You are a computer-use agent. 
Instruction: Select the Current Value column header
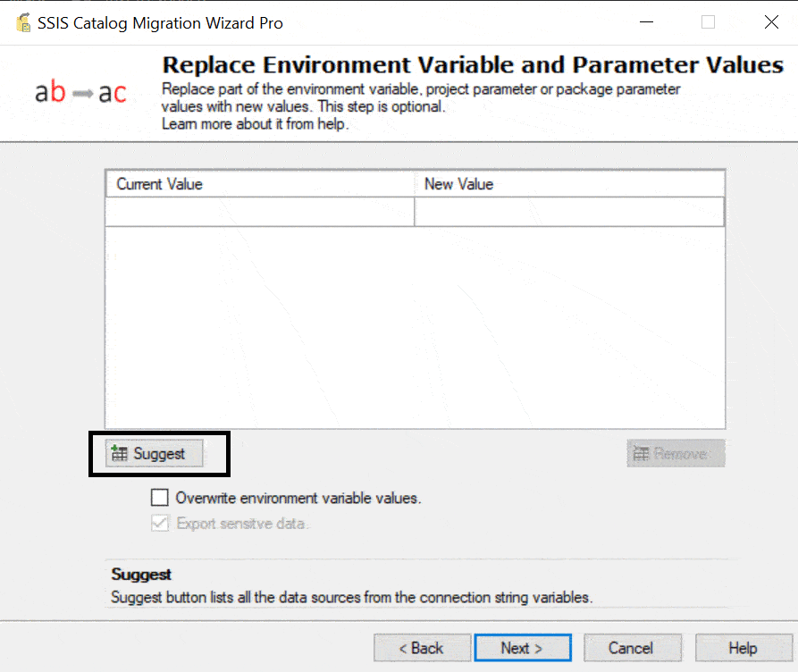pos(260,184)
